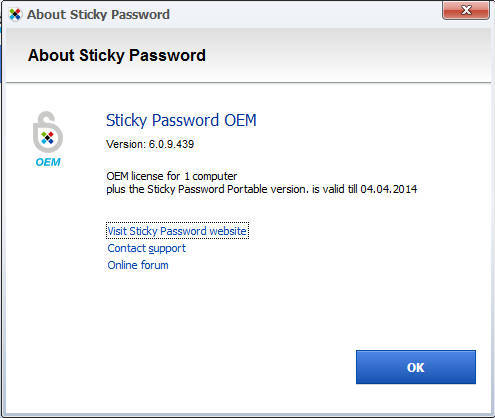
Task: Select the Sticky Password OEM product title
Action: (x=181, y=120)
